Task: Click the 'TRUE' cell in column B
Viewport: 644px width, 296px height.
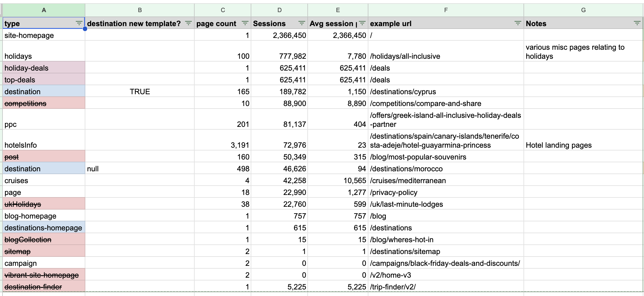Action: [x=140, y=91]
